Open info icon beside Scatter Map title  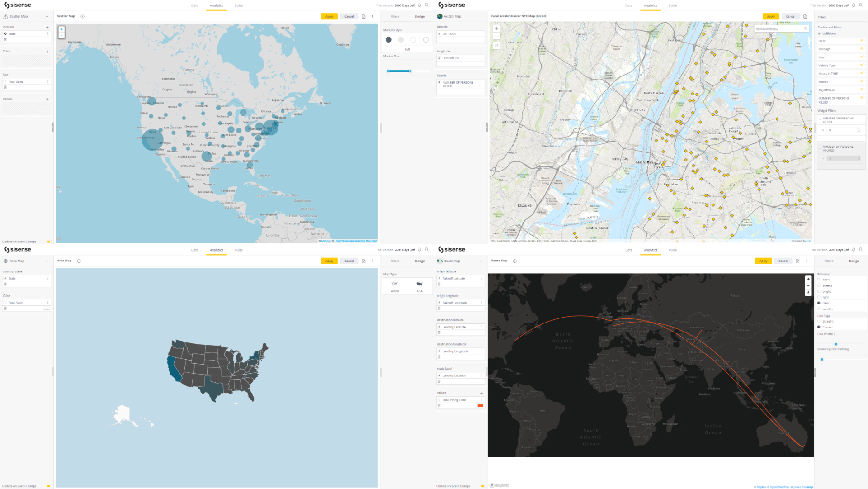82,16
